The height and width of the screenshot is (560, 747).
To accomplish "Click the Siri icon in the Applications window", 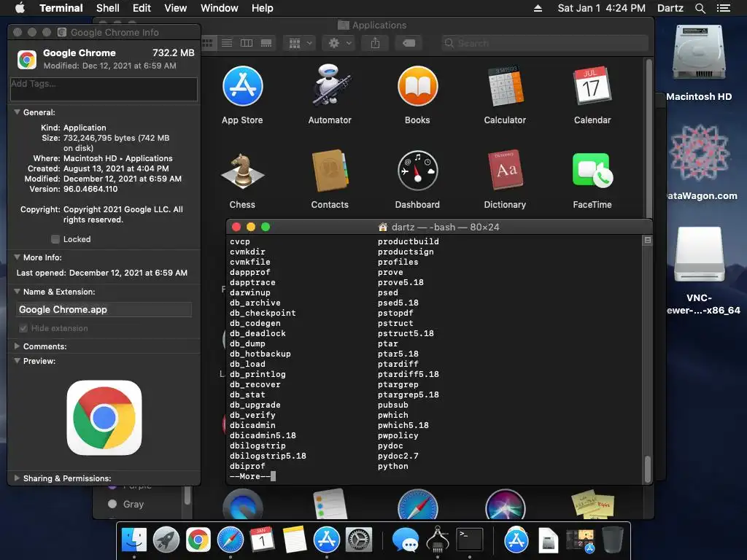I will tap(505, 505).
